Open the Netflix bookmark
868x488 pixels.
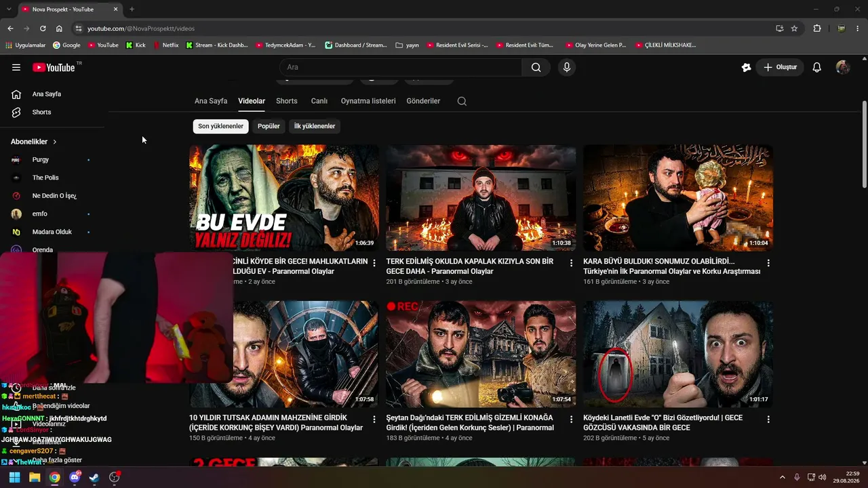tap(165, 45)
